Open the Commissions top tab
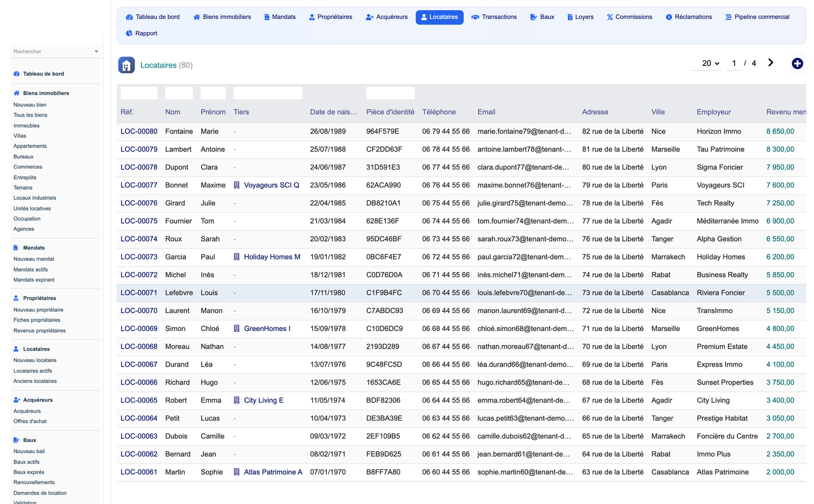This screenshot has width=814, height=504. 629,17
